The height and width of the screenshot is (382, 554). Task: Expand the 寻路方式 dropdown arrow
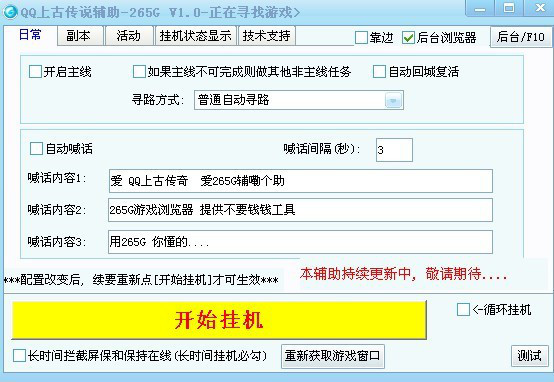(393, 100)
